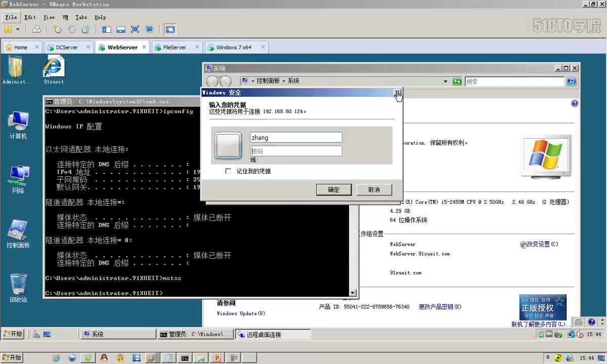The width and height of the screenshot is (607, 364).
Task: Click the 确定 button in credentials dialog
Action: (334, 190)
